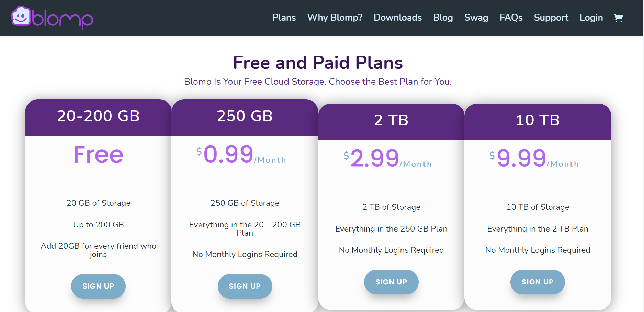Sign up for the free 20-200 GB plan
This screenshot has width=644, height=312.
(98, 286)
